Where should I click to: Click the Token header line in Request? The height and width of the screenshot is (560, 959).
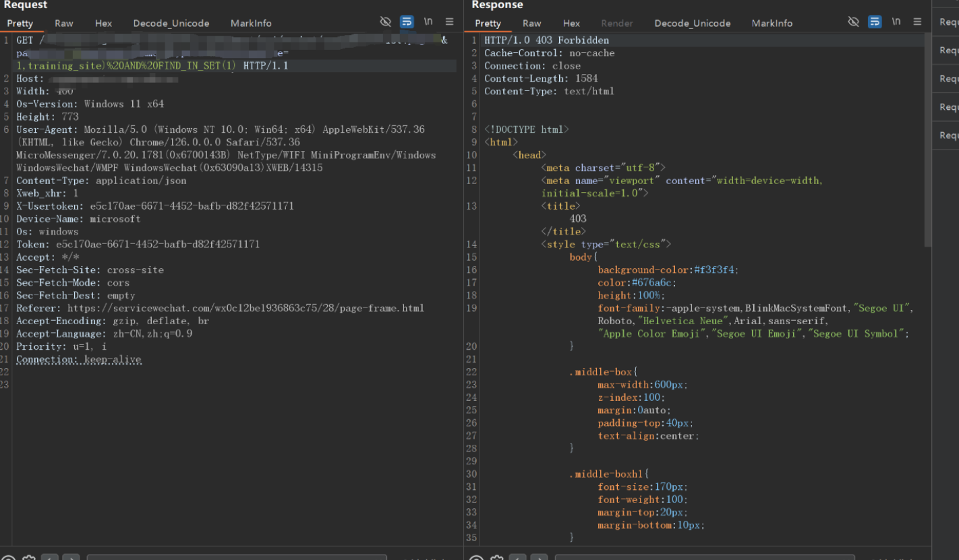(138, 245)
